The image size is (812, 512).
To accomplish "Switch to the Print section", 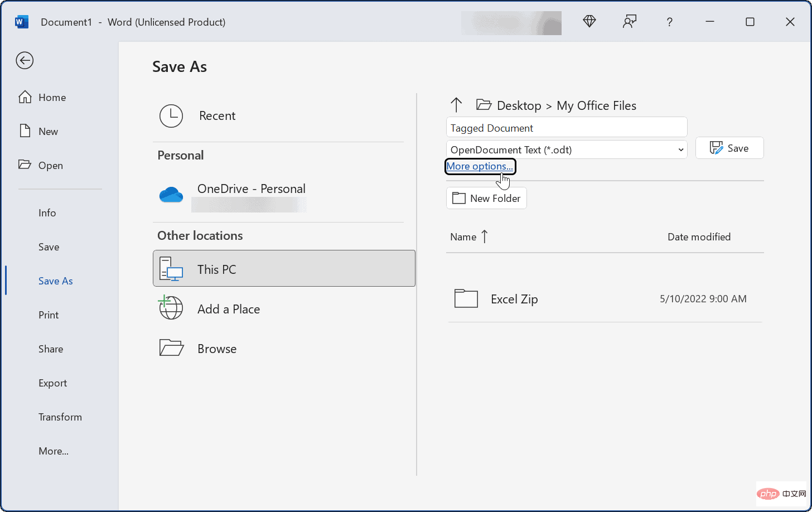I will (48, 315).
